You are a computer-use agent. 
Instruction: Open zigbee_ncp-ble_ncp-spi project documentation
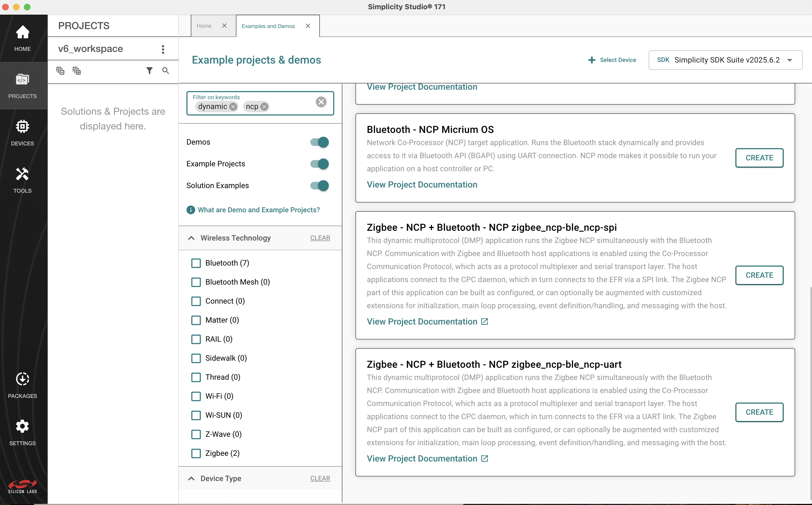(422, 321)
